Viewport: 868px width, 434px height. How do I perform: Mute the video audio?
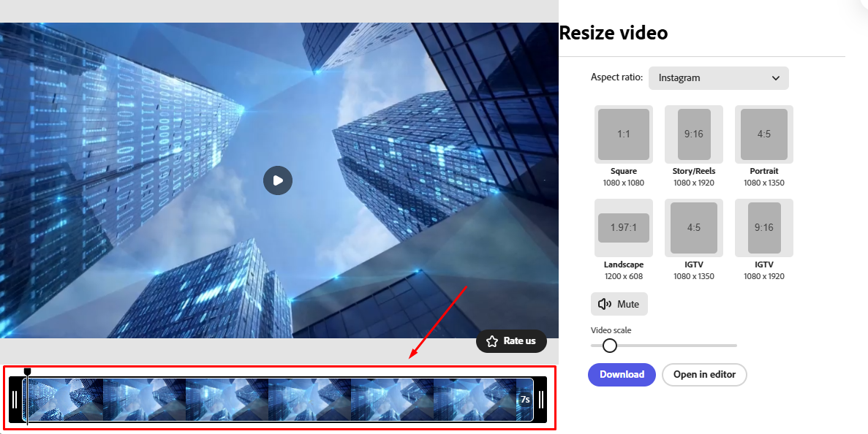[x=619, y=304]
